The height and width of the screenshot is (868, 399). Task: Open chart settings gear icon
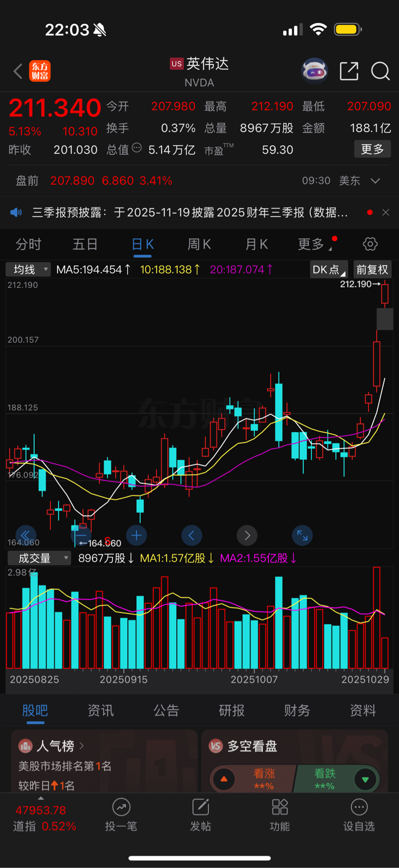click(370, 244)
